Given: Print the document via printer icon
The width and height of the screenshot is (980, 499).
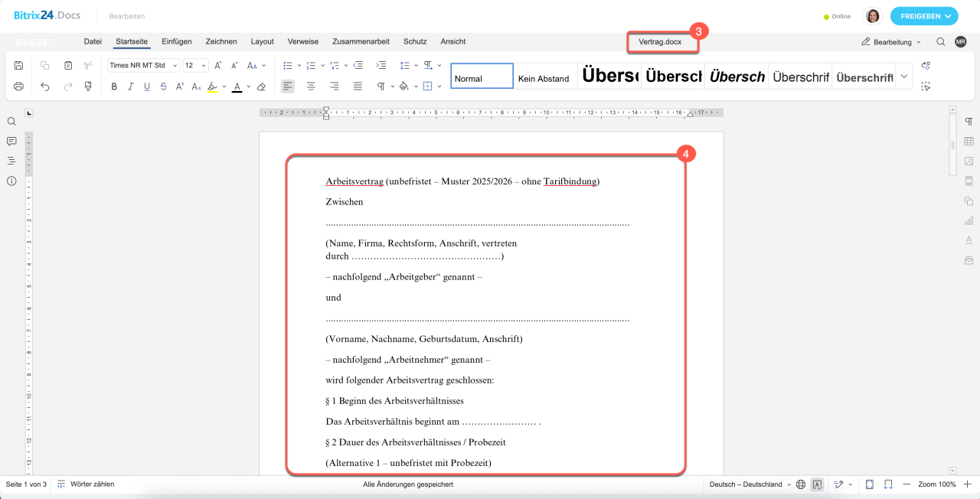Looking at the screenshot, I should point(19,86).
